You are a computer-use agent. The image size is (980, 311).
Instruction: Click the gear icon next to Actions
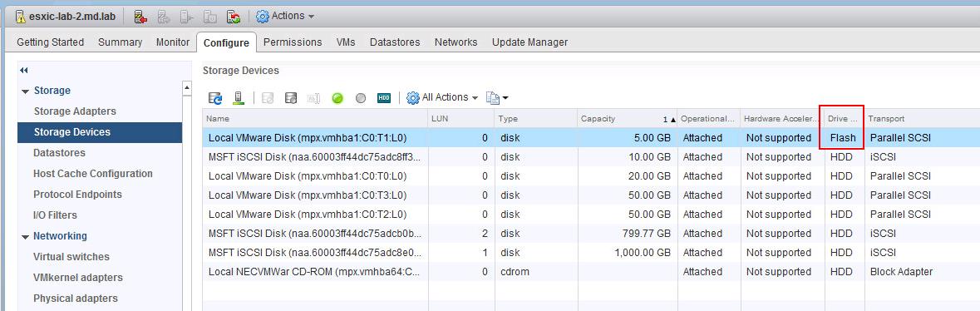pyautogui.click(x=263, y=17)
